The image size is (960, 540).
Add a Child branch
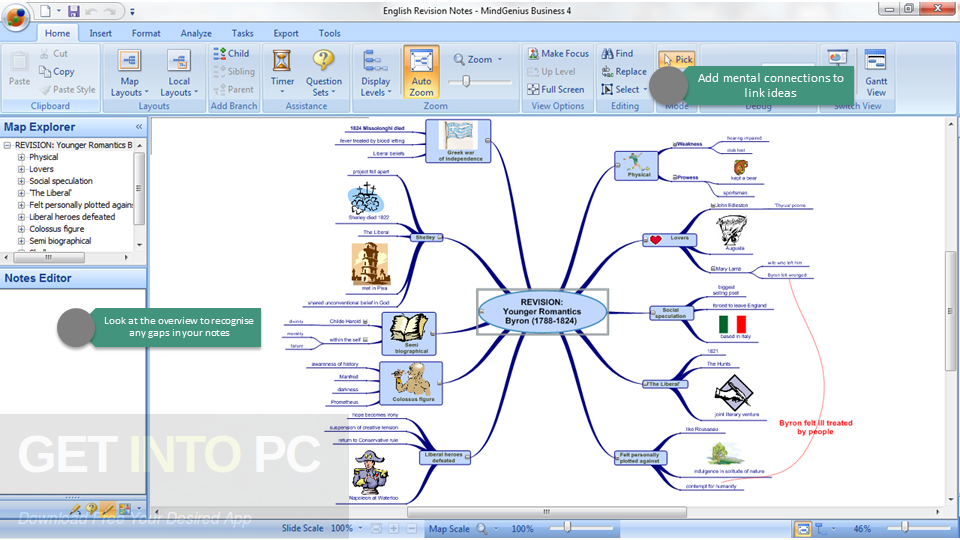[x=231, y=53]
